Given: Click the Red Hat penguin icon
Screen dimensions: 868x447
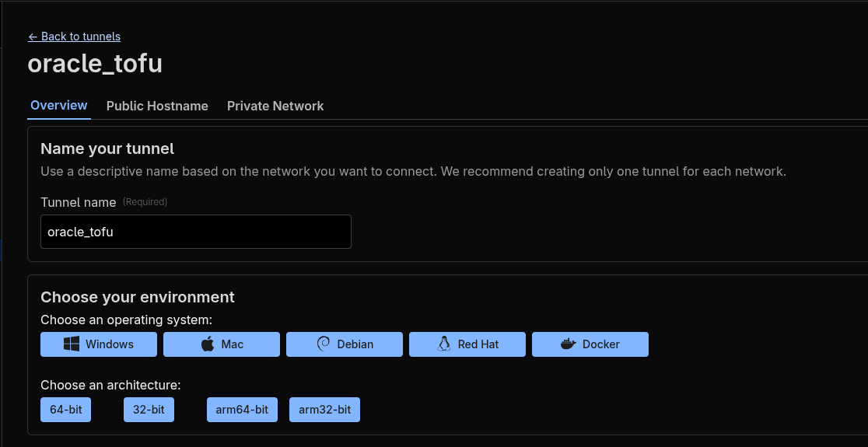Looking at the screenshot, I should point(444,344).
